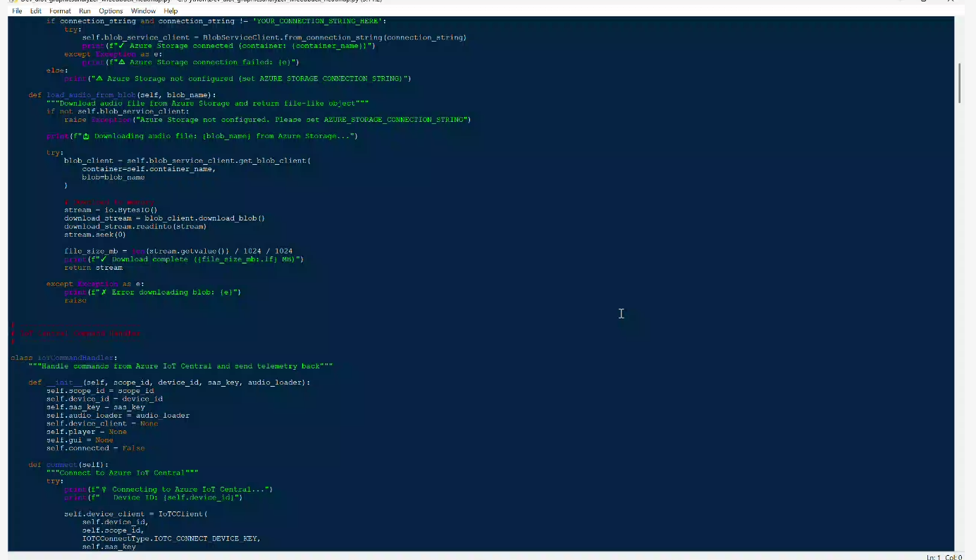976x560 pixels.
Task: Click the "else:" line
Action: (58, 70)
